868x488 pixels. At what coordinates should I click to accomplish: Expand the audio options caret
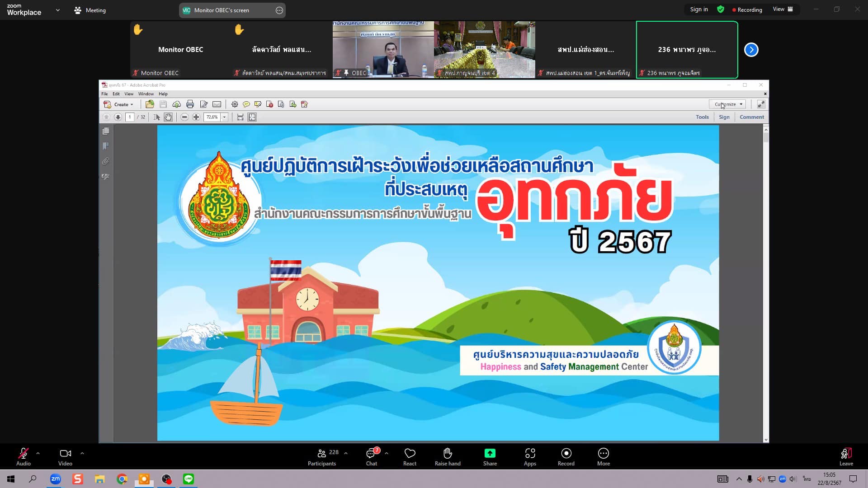[38, 453]
